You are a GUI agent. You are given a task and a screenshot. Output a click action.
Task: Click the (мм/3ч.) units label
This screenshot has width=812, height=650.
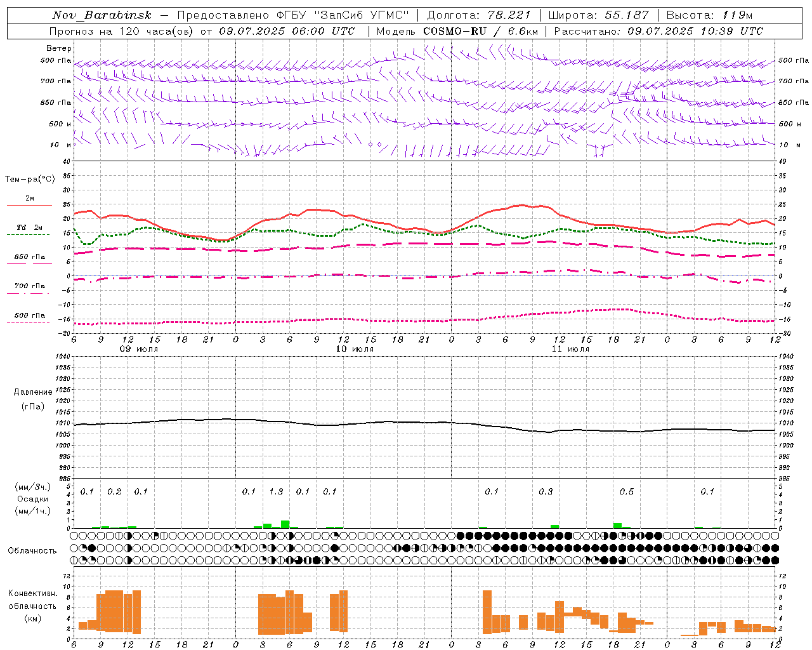click(x=33, y=487)
